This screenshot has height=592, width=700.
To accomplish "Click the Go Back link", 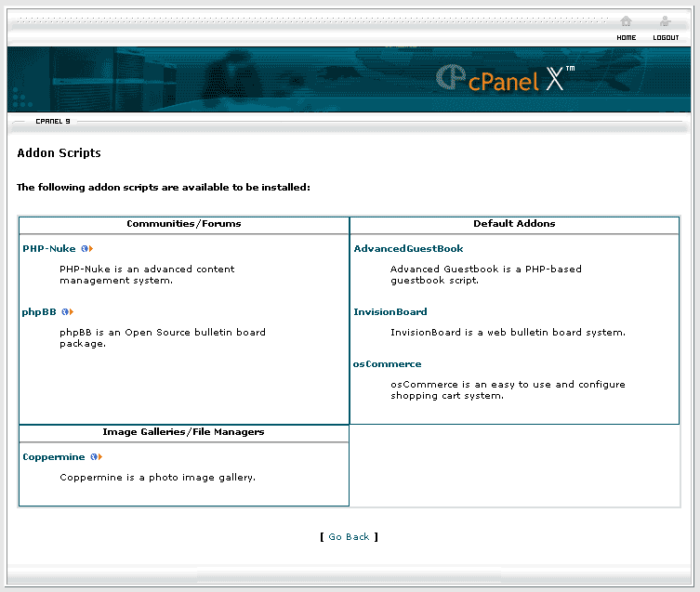I will click(x=349, y=537).
